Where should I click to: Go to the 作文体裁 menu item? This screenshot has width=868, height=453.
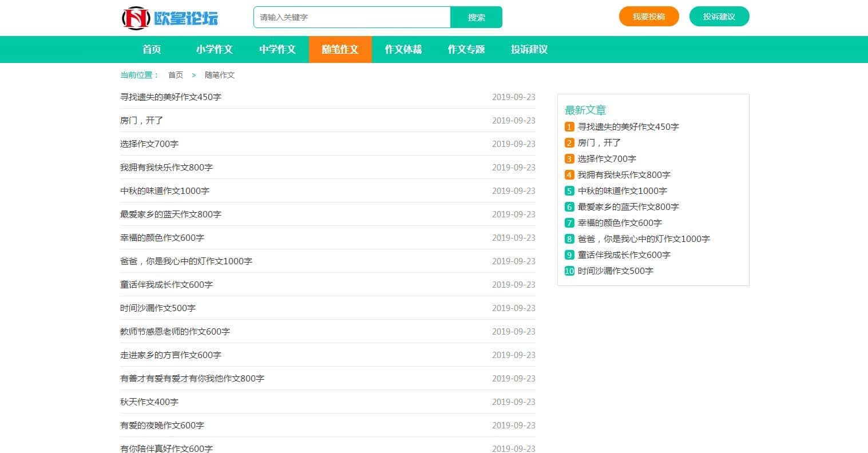pos(403,49)
